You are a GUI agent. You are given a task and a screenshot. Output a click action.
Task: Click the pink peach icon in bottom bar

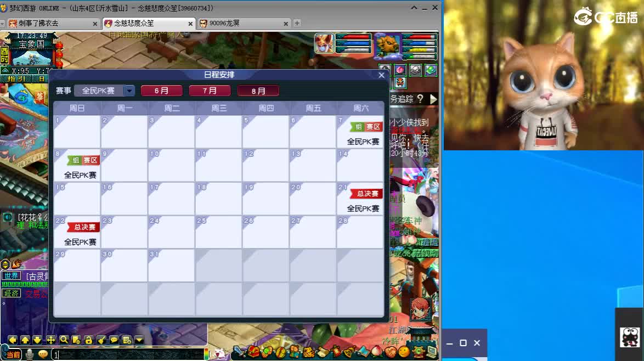[377, 352]
